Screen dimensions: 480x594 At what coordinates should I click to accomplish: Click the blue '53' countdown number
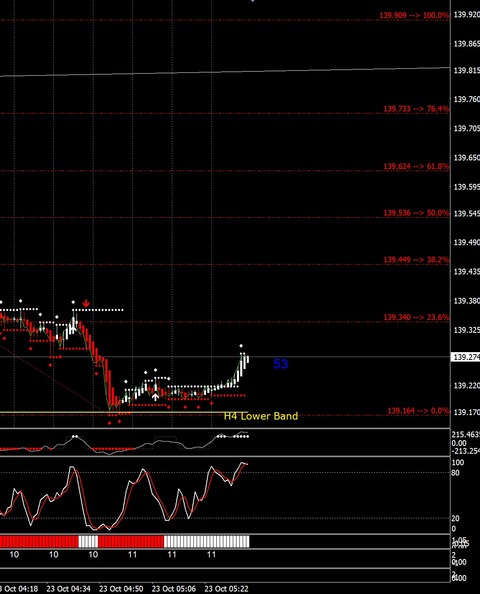click(x=281, y=364)
